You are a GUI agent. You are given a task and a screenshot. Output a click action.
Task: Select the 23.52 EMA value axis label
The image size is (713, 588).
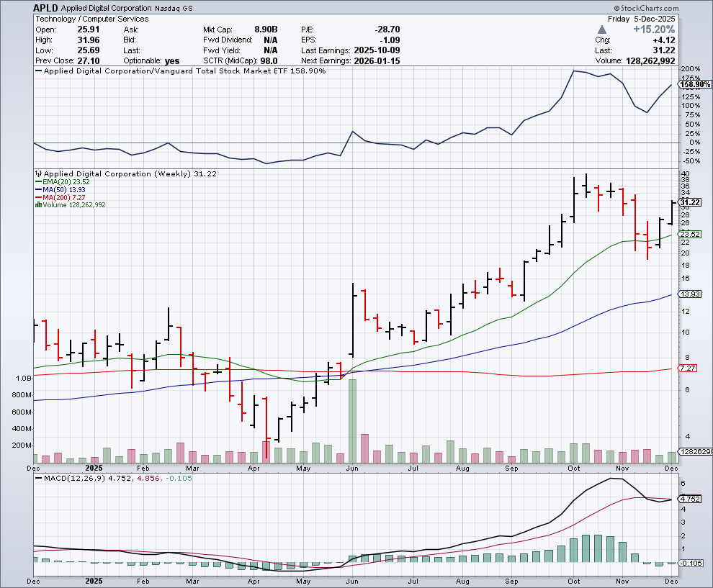(x=691, y=235)
